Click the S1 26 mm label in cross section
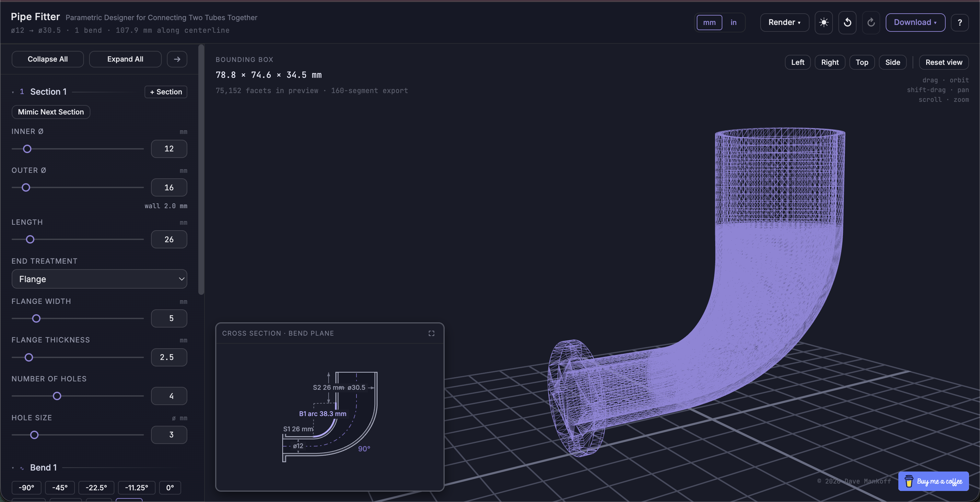 point(298,429)
